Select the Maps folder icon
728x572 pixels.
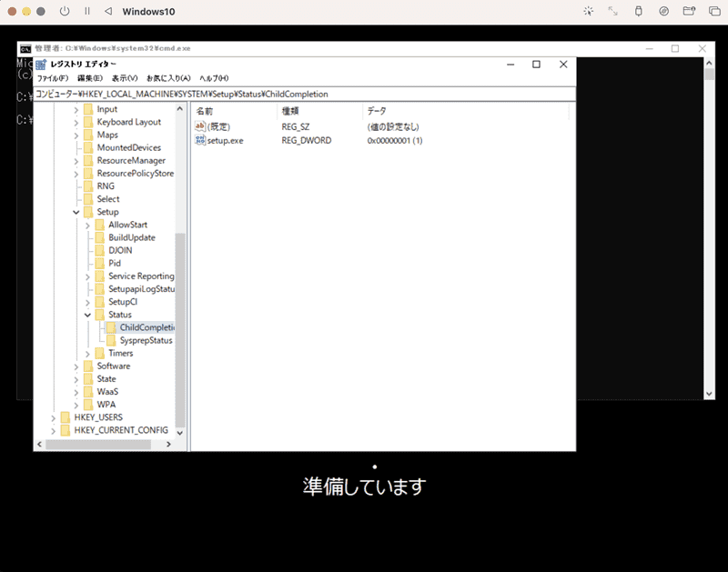point(88,135)
